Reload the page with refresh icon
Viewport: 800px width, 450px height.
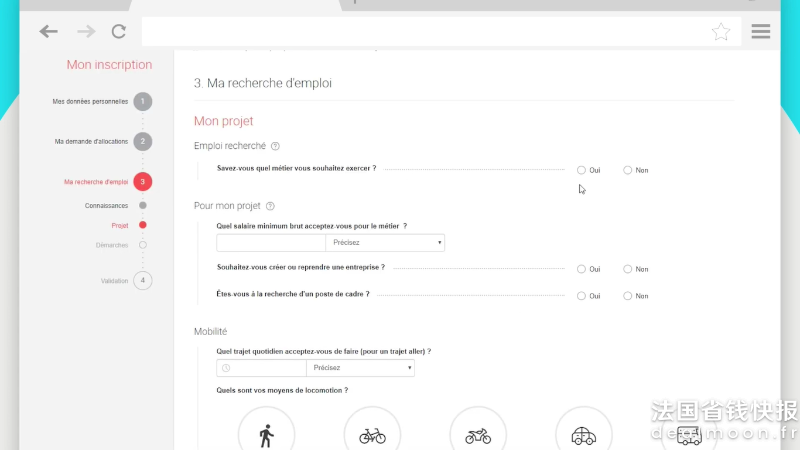119,32
